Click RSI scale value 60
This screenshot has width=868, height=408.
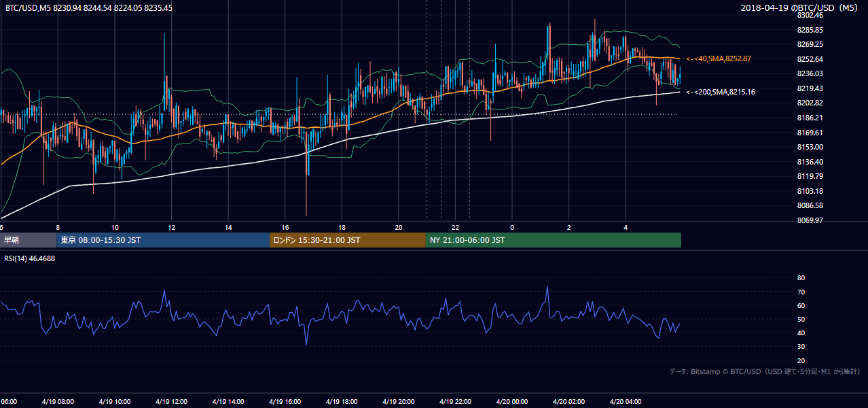[801, 305]
